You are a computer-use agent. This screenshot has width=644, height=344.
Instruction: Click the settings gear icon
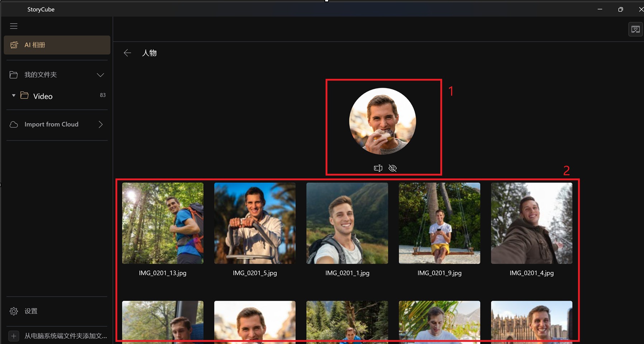point(14,311)
